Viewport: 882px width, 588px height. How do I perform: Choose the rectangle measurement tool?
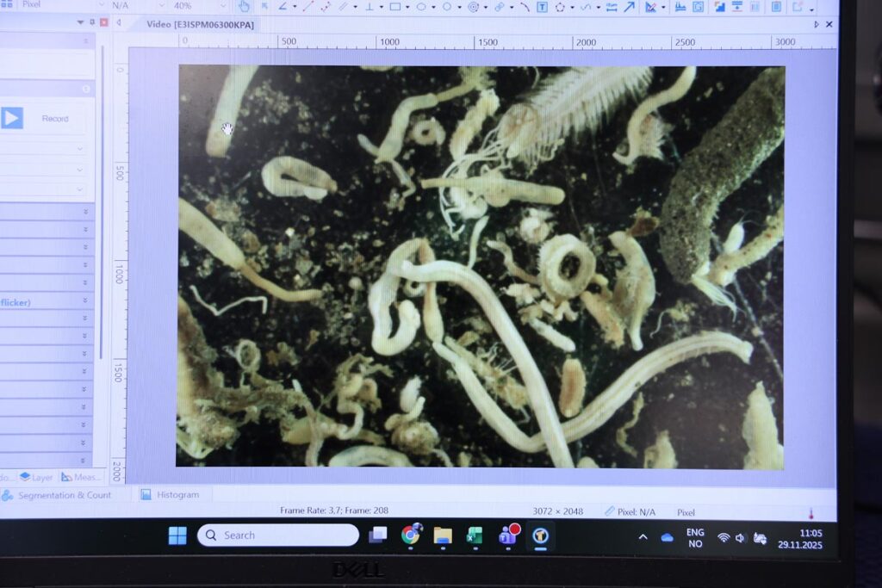pyautogui.click(x=395, y=7)
